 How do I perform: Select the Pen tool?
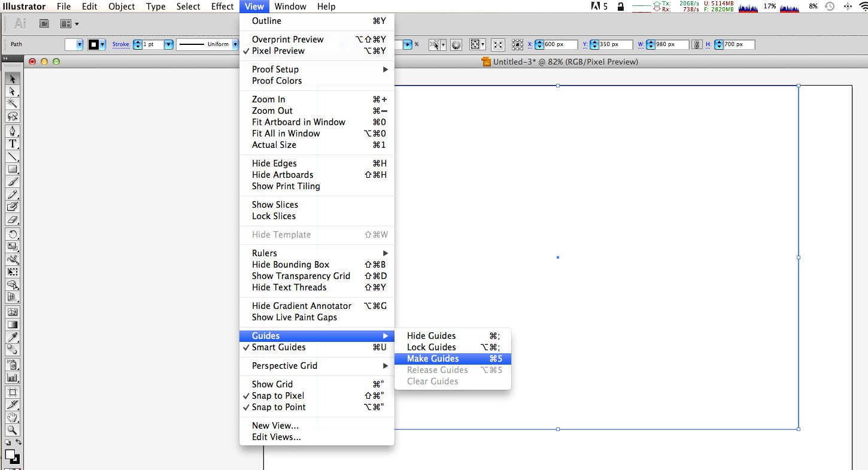tap(13, 131)
